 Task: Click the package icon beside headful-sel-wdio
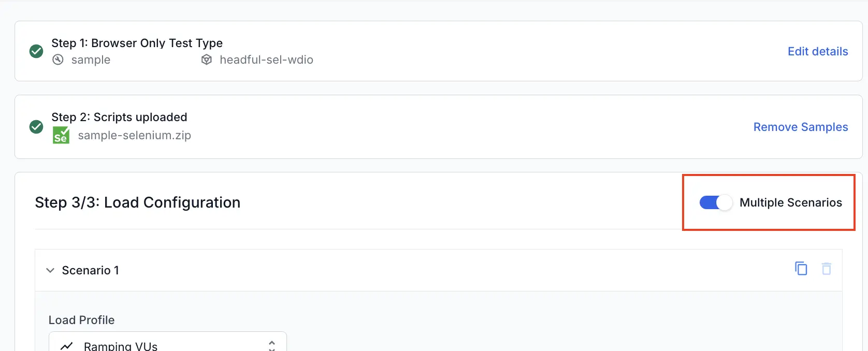pos(206,60)
